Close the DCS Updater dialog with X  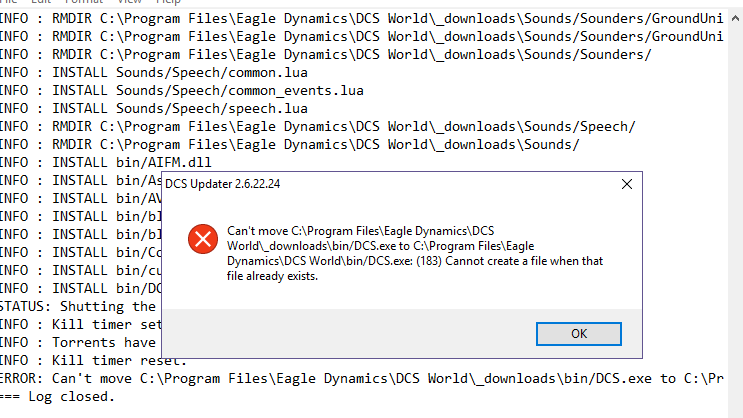tap(626, 184)
